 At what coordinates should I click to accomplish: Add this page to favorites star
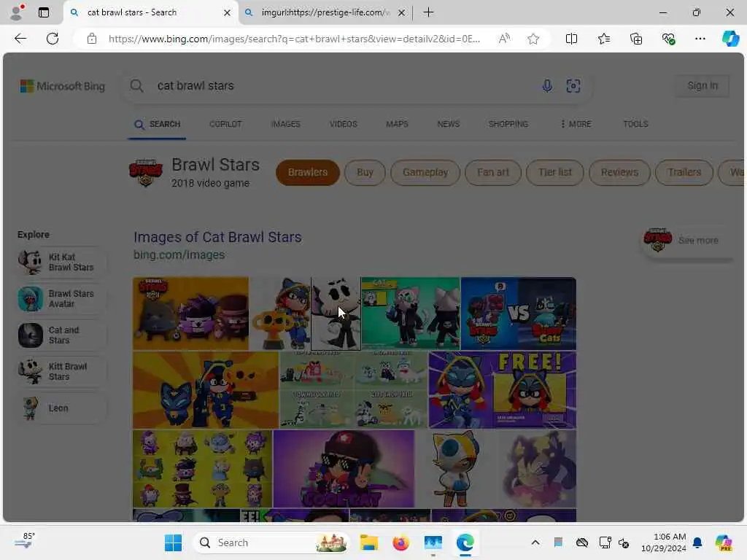click(x=533, y=39)
